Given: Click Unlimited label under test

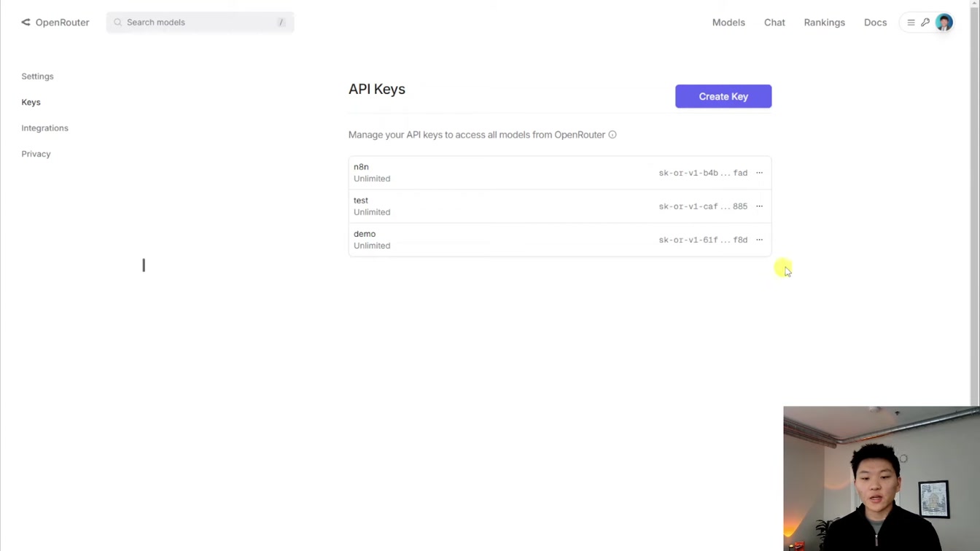Looking at the screenshot, I should [372, 212].
